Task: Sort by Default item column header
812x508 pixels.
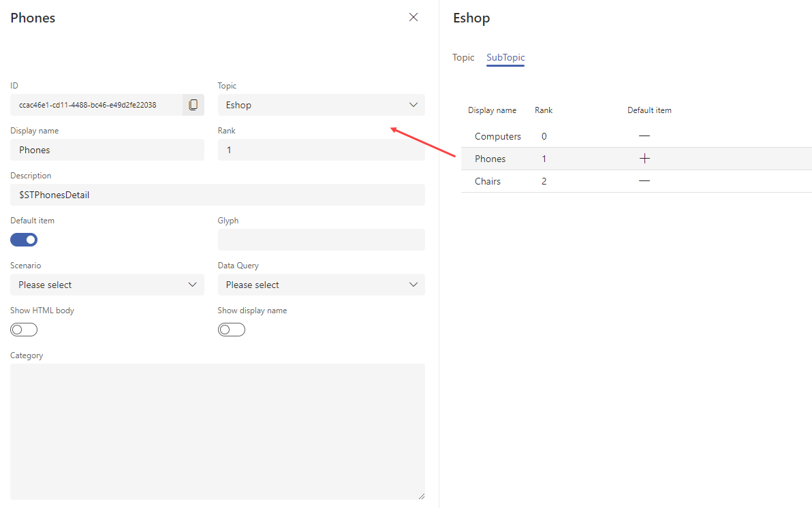Action: point(649,110)
